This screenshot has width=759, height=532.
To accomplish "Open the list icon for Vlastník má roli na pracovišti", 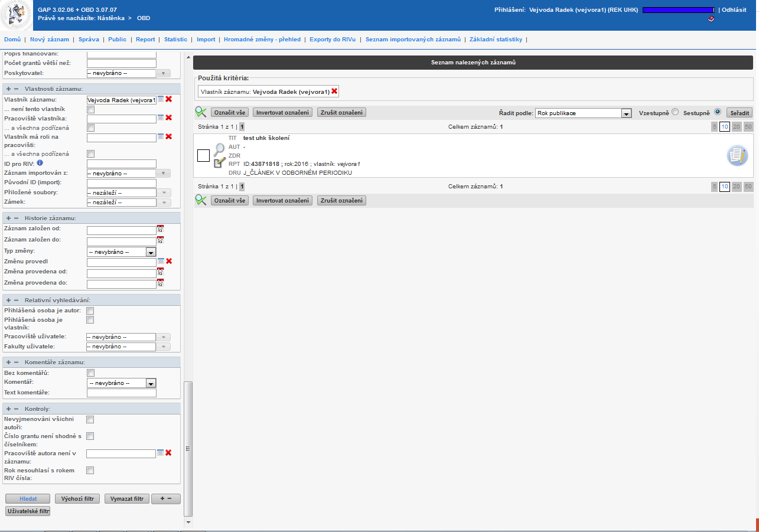I will [x=161, y=136].
